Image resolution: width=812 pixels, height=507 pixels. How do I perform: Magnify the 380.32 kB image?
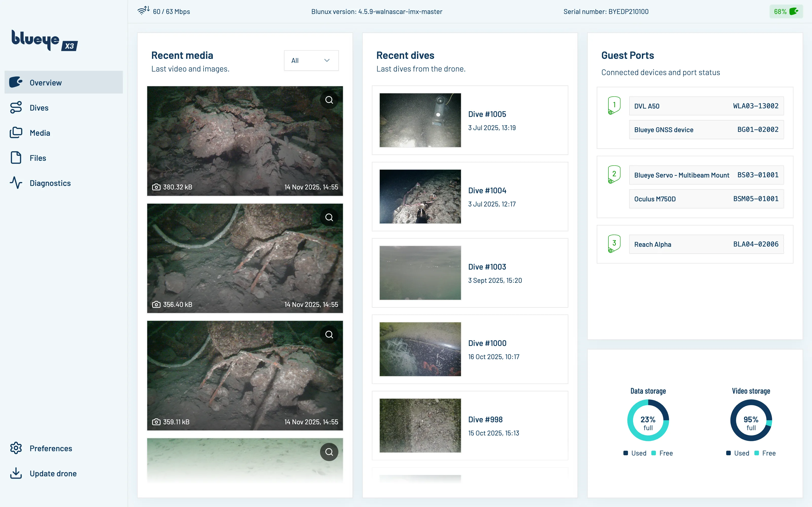point(329,100)
